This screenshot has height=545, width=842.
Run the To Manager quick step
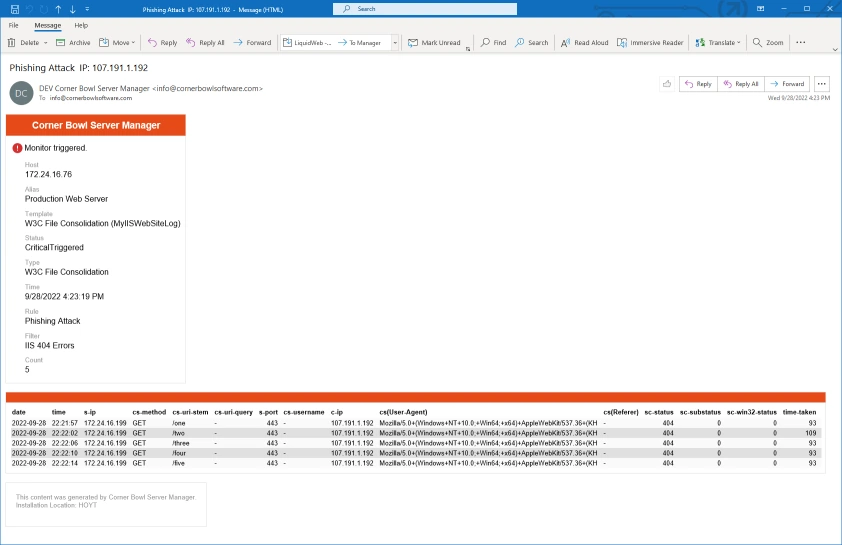tap(359, 42)
